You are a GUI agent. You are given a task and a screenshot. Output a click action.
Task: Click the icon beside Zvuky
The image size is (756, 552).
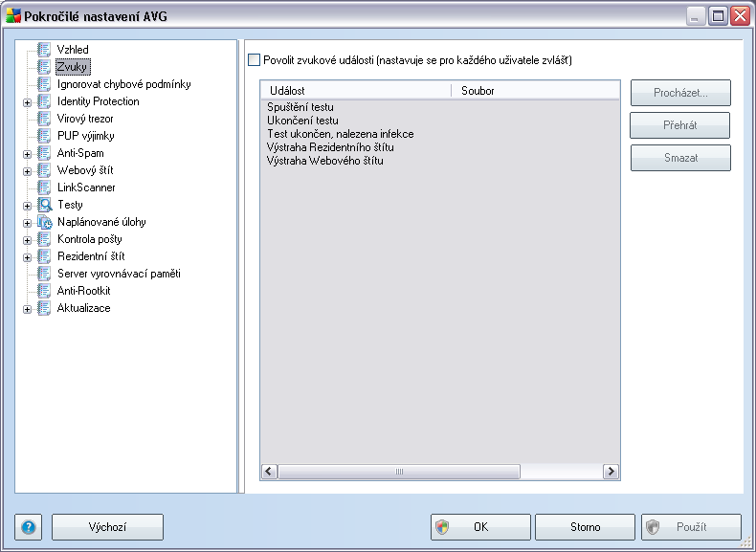tap(44, 67)
